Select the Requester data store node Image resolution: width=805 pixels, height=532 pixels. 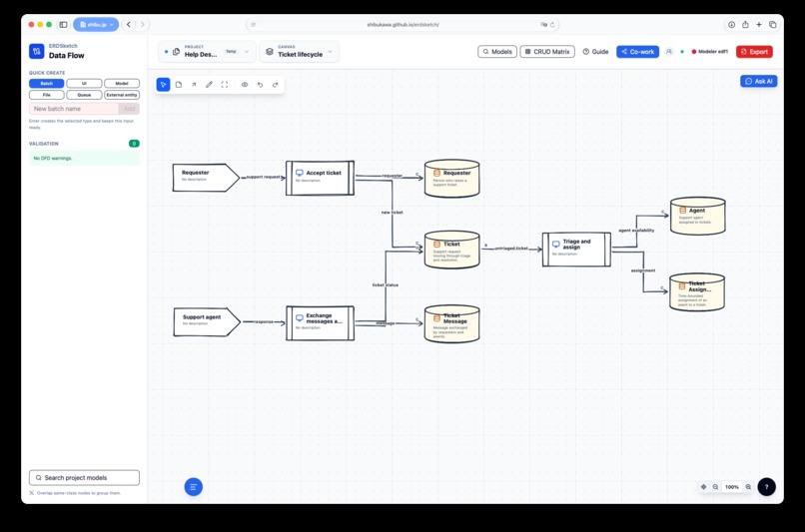(x=451, y=178)
